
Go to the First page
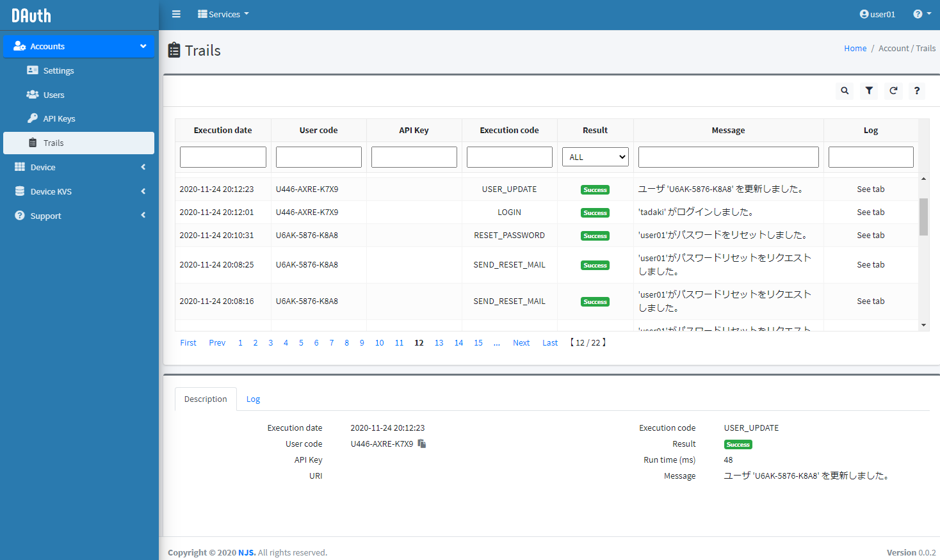[188, 343]
